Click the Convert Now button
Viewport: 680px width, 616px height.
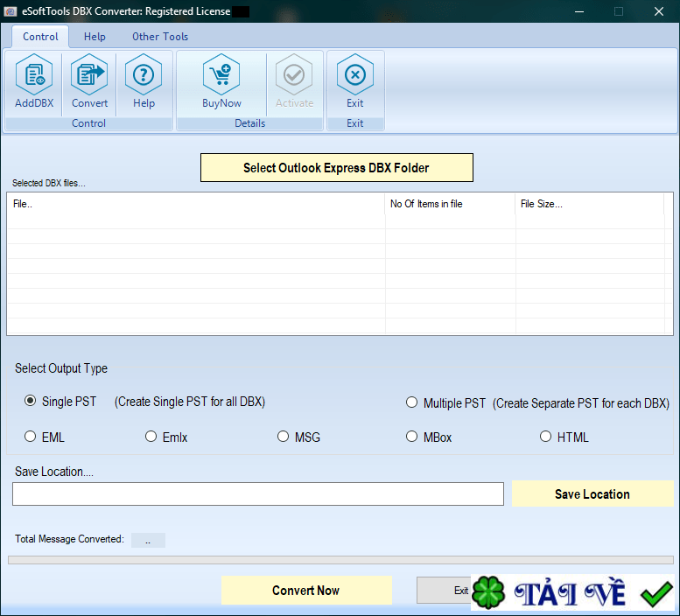(305, 591)
